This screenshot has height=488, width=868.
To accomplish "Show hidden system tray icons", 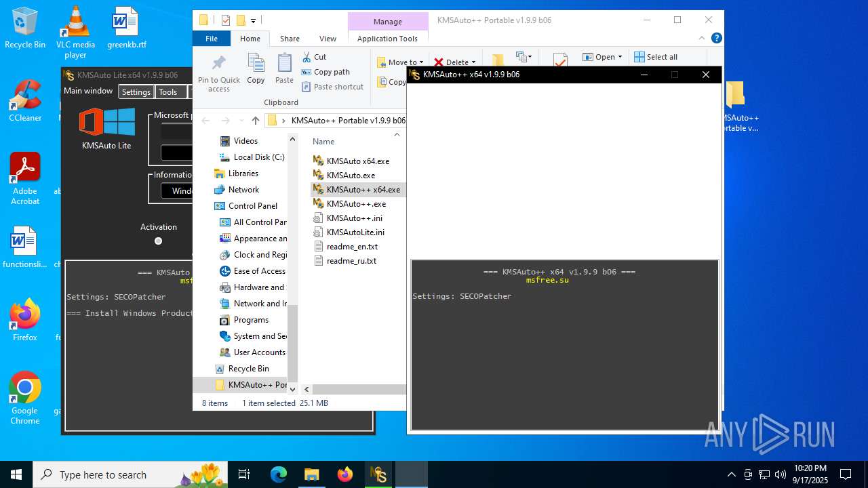I will (731, 474).
